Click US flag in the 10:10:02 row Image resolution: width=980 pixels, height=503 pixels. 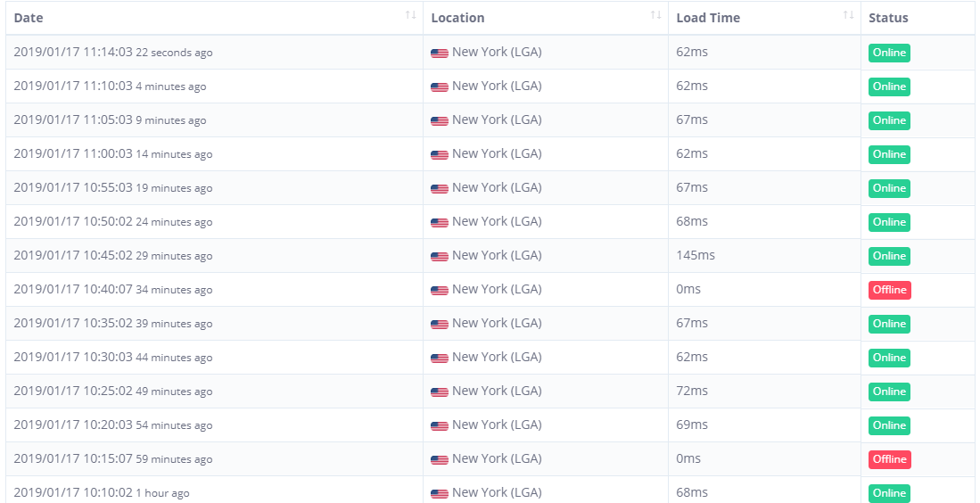click(440, 494)
